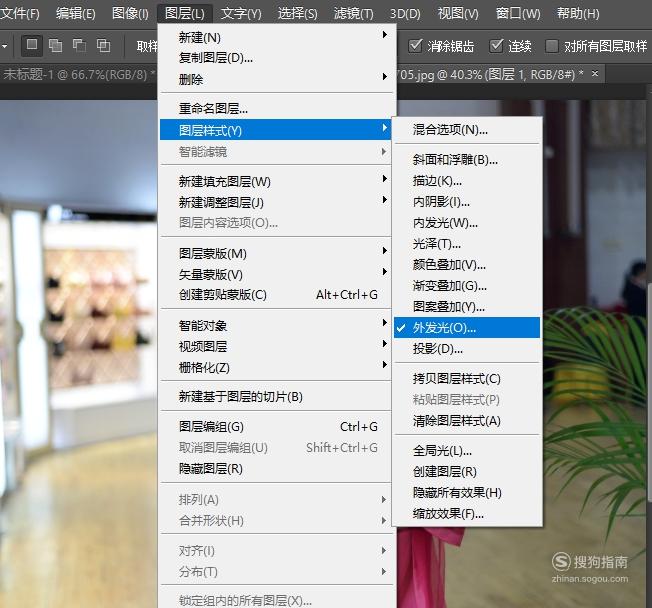This screenshot has width=652, height=608.
Task: Choose 隐藏图层(R) from the menu
Action: pos(275,469)
